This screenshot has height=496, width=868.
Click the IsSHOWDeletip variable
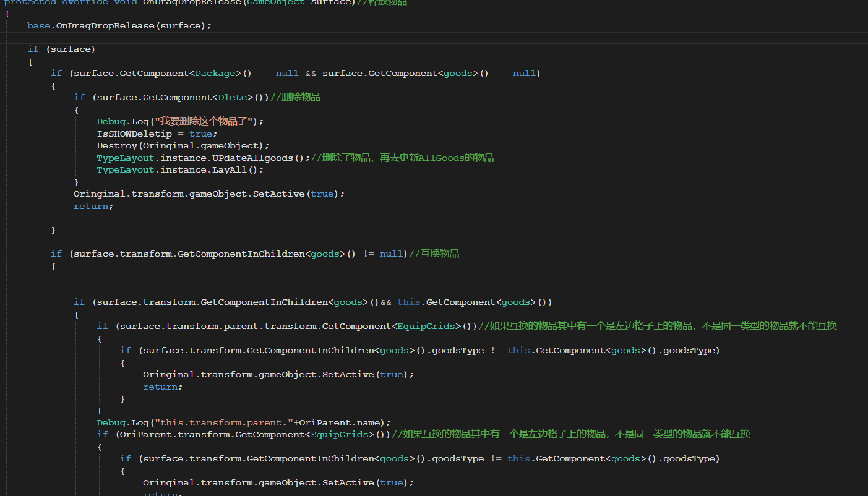(x=134, y=134)
